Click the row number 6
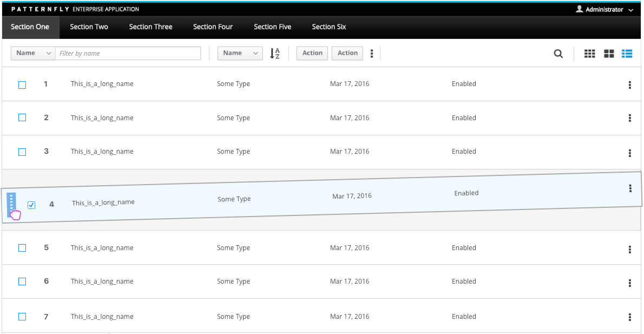The height and width of the screenshot is (334, 644). 47,281
